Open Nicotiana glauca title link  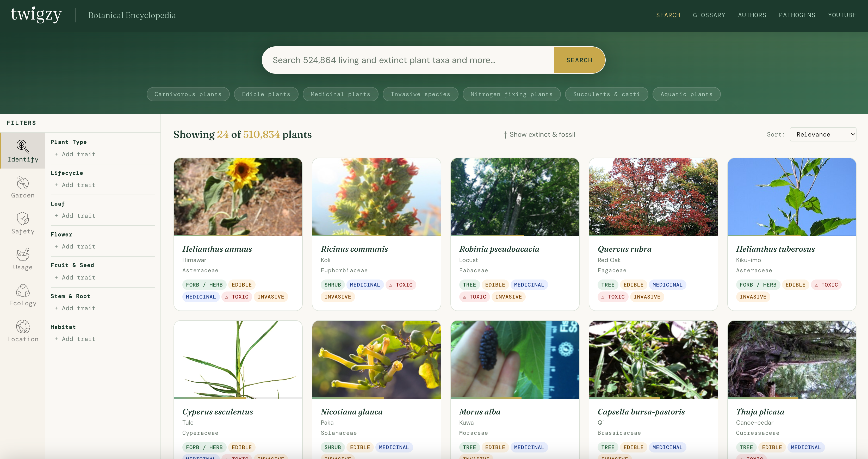click(x=351, y=412)
